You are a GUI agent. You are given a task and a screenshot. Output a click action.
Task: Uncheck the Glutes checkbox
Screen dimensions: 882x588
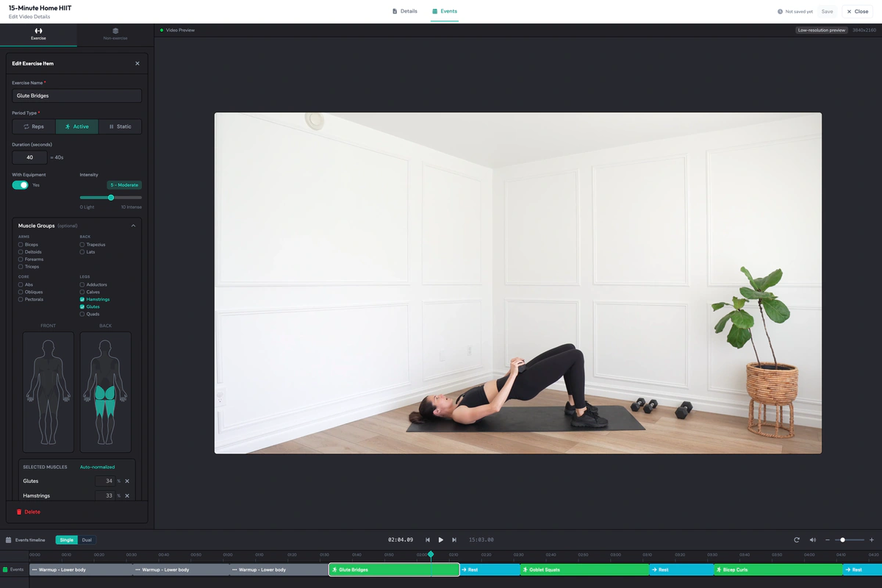[82, 306]
